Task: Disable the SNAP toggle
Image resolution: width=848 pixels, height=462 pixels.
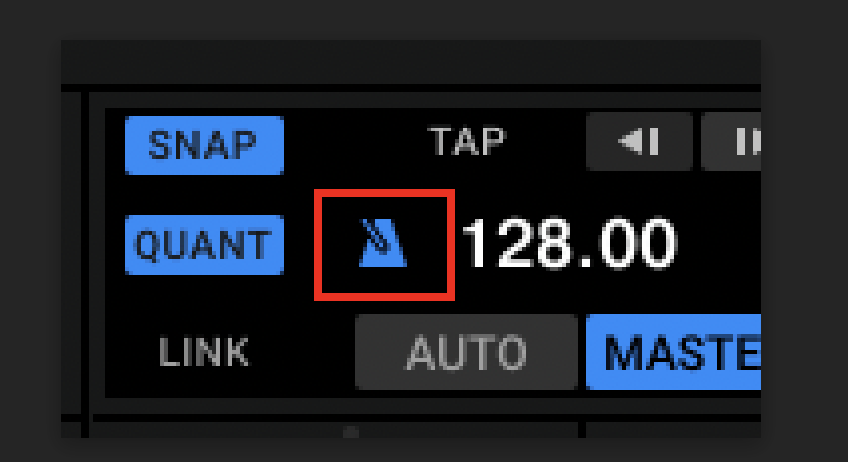Action: point(204,145)
